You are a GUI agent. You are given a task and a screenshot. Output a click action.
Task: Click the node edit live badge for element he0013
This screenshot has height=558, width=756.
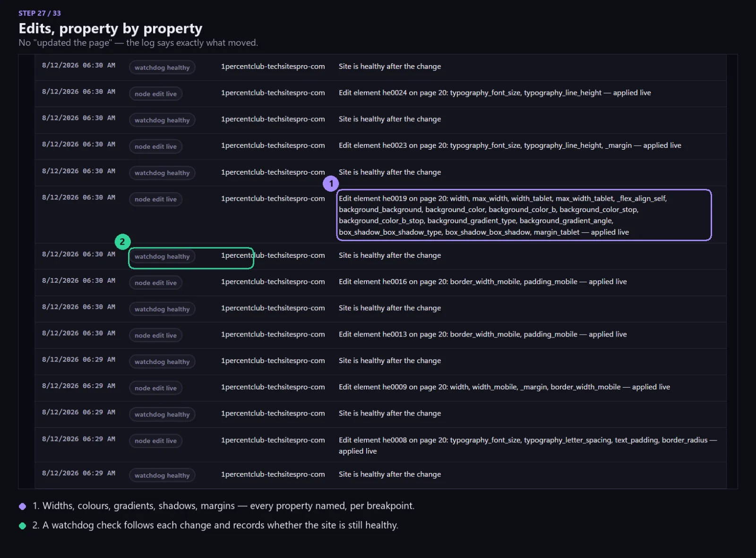tap(155, 335)
